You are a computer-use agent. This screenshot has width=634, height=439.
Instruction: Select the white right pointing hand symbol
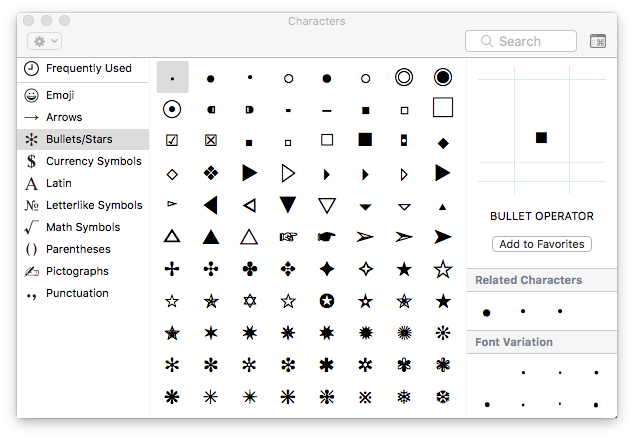point(288,237)
